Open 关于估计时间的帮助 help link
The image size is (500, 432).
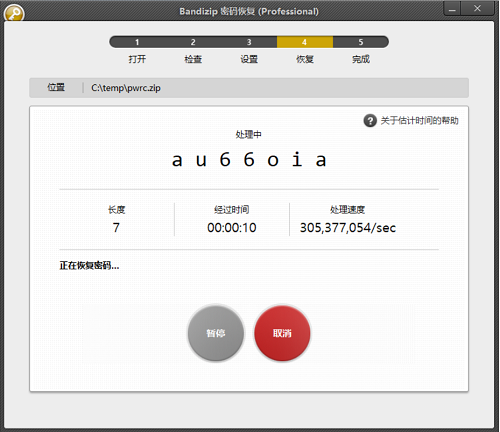419,121
